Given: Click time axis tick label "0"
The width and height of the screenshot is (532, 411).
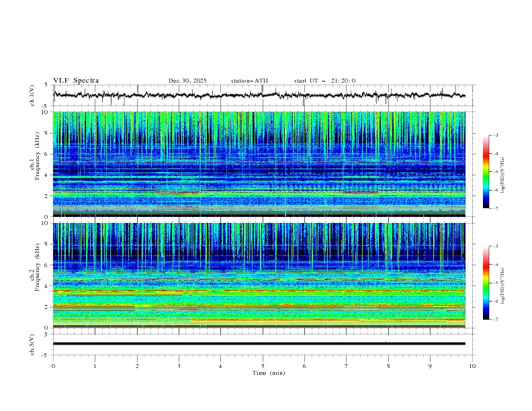Looking at the screenshot, I should [x=53, y=366].
